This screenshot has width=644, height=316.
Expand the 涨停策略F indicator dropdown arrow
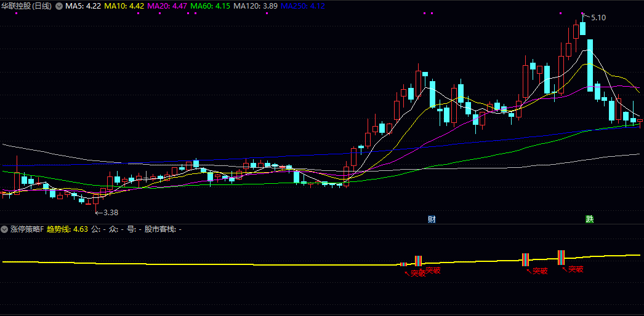(5, 229)
